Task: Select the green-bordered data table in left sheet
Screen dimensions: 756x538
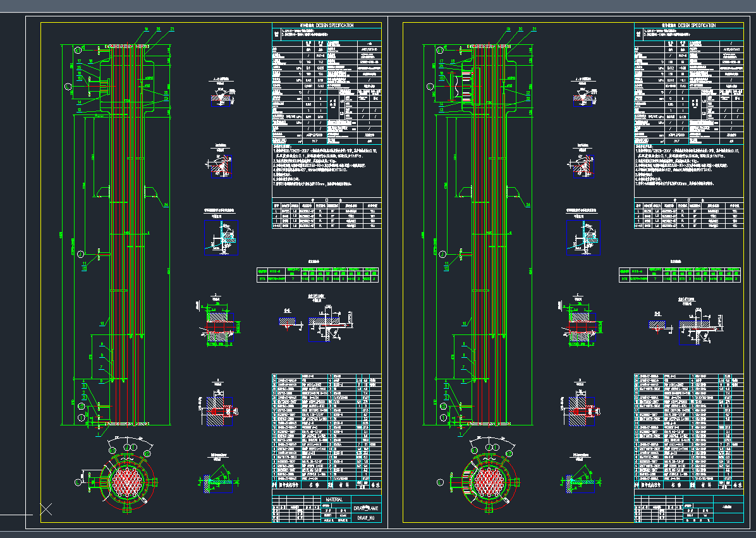Action: tap(317, 274)
